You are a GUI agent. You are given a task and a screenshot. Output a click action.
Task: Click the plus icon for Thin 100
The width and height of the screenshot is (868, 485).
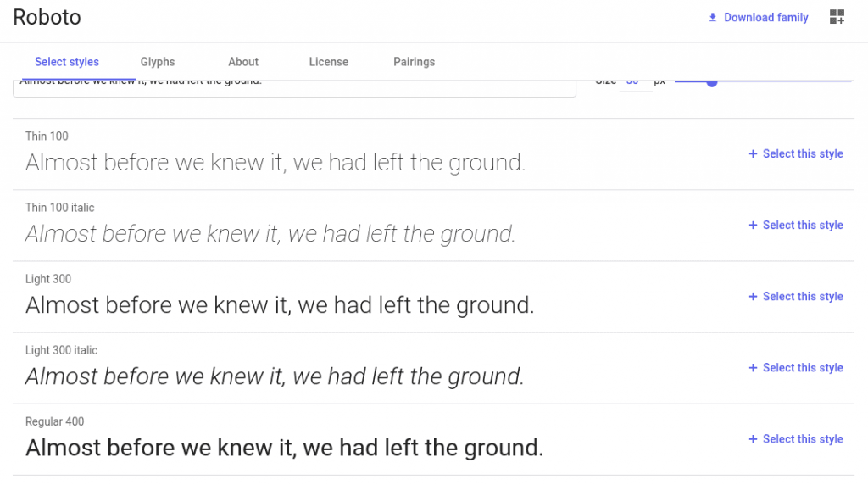pyautogui.click(x=753, y=154)
